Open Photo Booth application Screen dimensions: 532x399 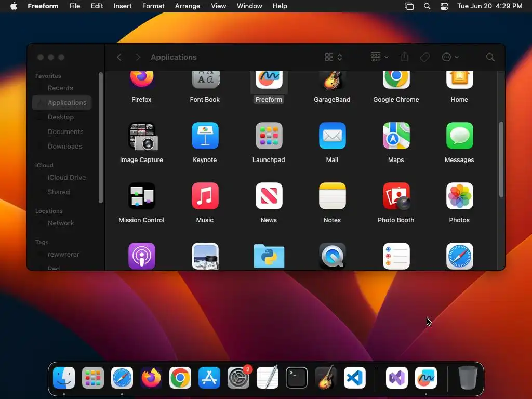pos(396,196)
